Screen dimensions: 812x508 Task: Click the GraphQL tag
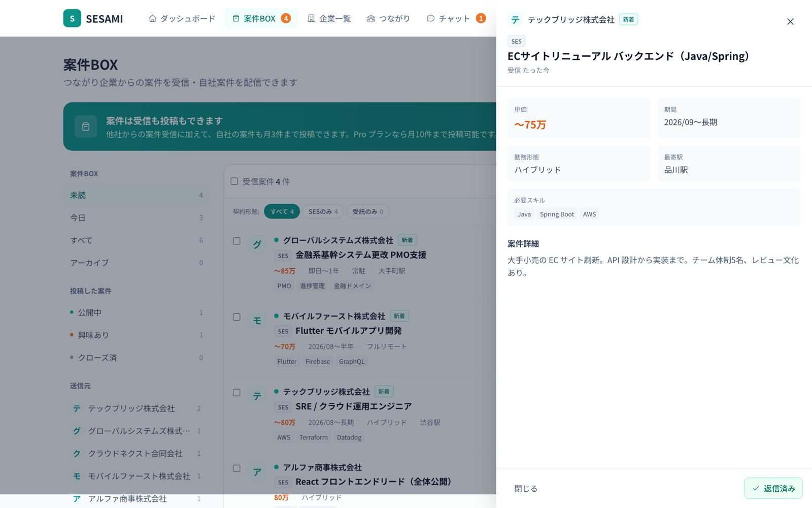pos(352,361)
